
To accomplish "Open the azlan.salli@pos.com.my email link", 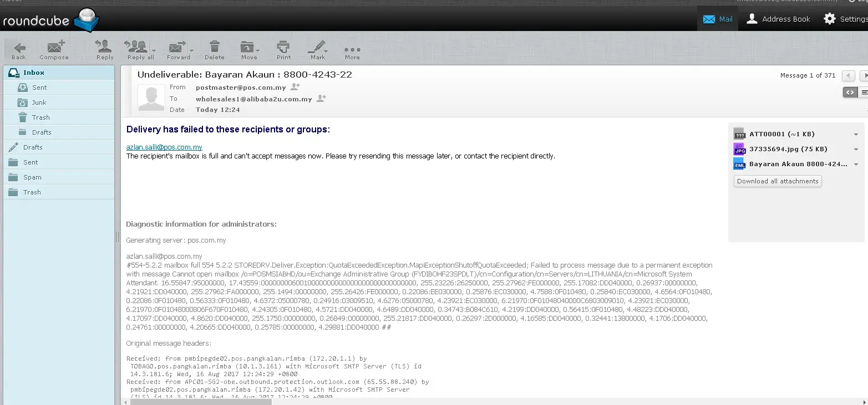I will point(164,147).
